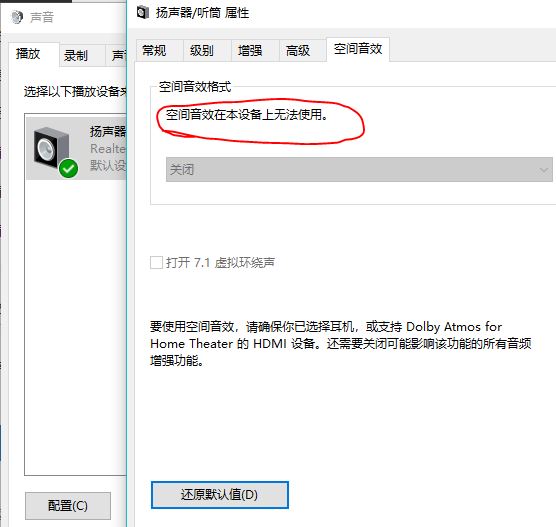Toggle 打开 7.1 虚拟环绕声 checkbox
The height and width of the screenshot is (527, 556).
coord(156,263)
